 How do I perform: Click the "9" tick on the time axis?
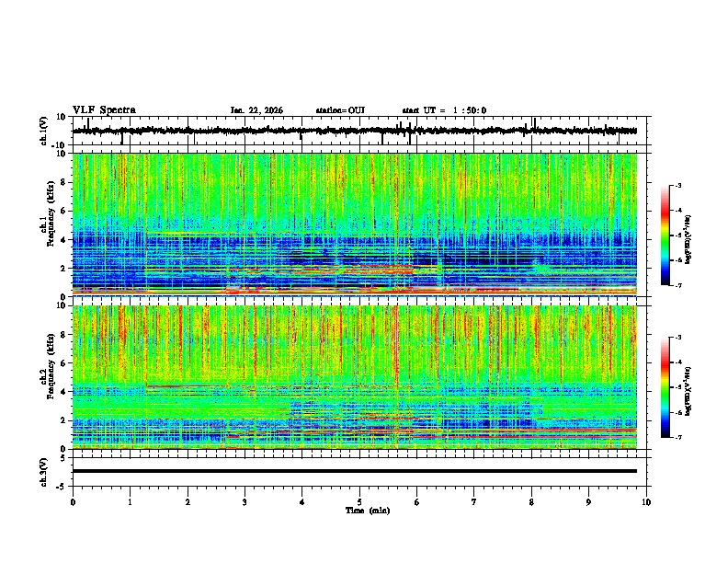588,502
